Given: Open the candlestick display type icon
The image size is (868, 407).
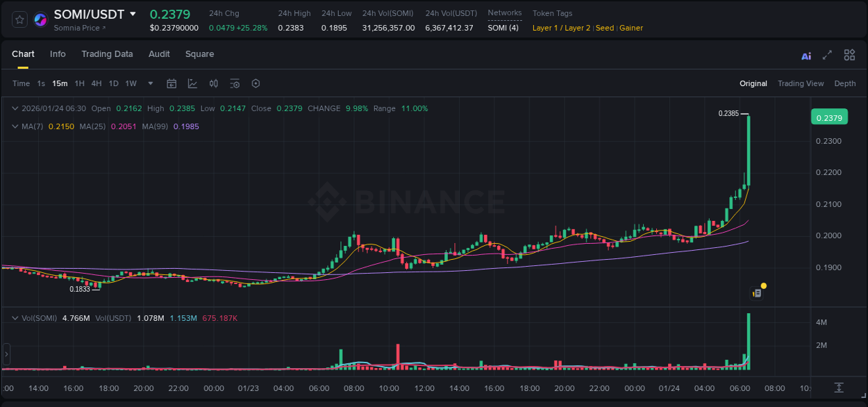Looking at the screenshot, I should (214, 83).
